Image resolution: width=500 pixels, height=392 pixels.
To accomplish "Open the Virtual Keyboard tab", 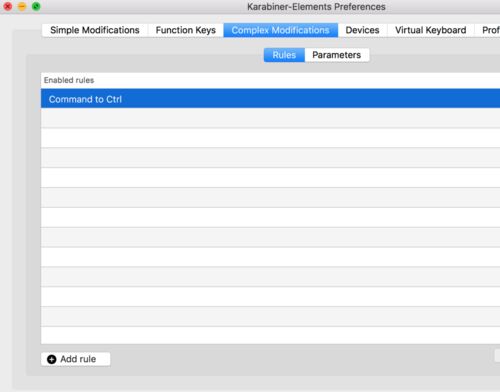I will click(431, 30).
